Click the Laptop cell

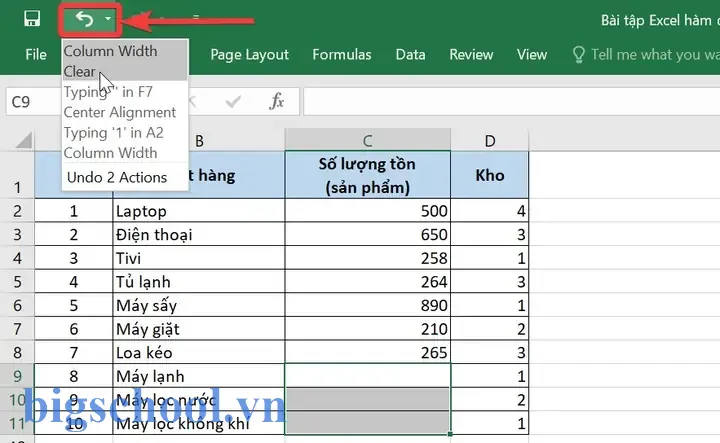(199, 211)
